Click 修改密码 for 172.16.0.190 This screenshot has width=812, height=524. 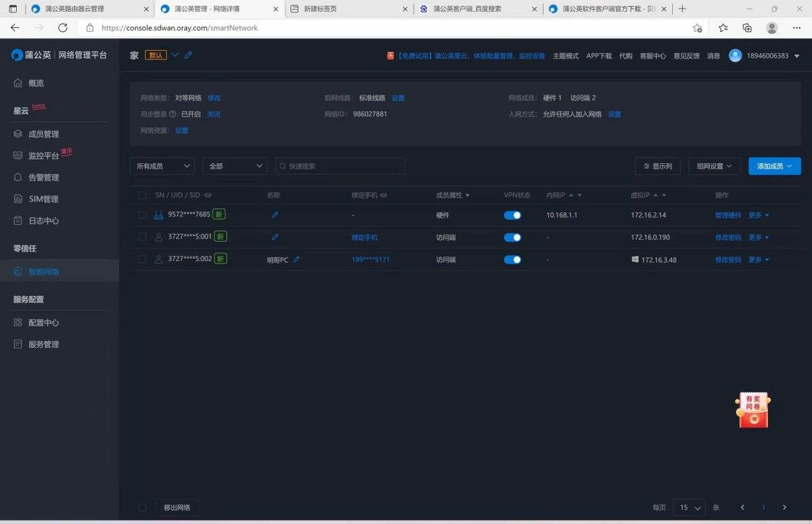tap(728, 238)
